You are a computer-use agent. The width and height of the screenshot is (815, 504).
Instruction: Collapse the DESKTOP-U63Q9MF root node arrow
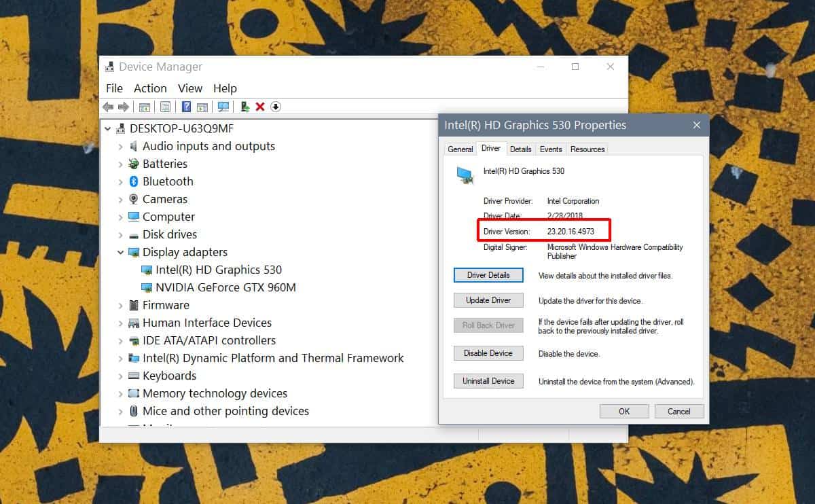[107, 128]
